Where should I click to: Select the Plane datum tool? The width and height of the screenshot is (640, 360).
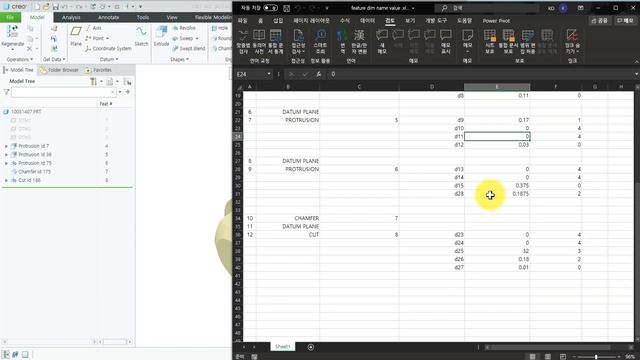coord(76,36)
